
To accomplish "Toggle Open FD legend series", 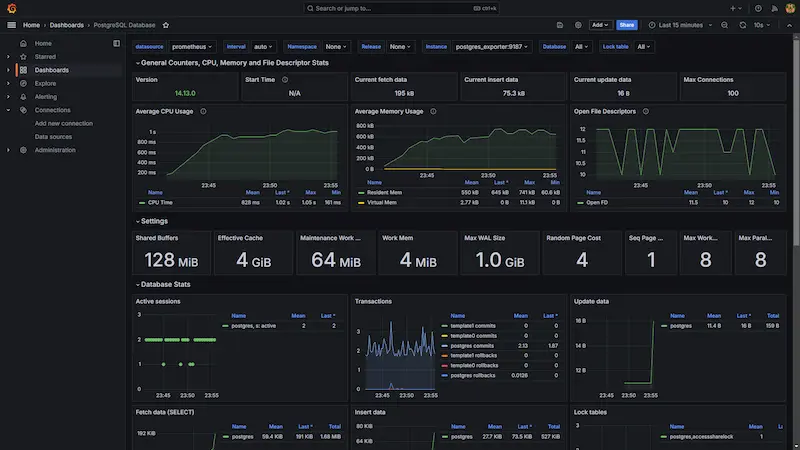I will click(x=597, y=203).
